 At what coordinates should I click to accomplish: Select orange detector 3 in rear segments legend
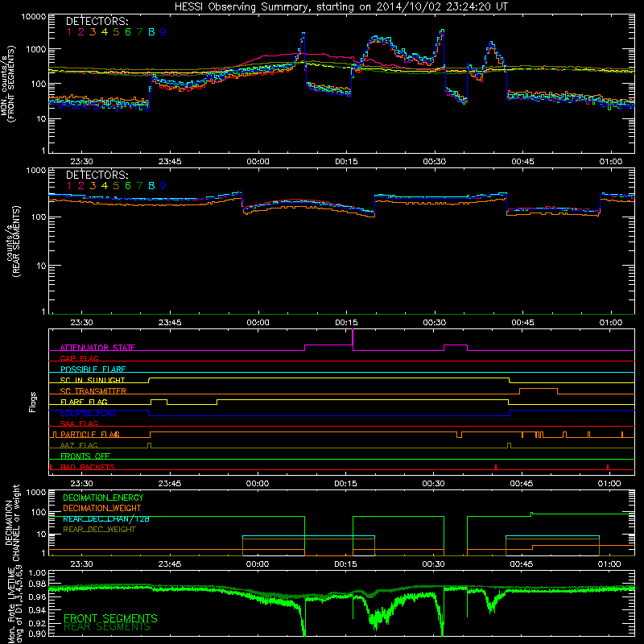click(93, 186)
